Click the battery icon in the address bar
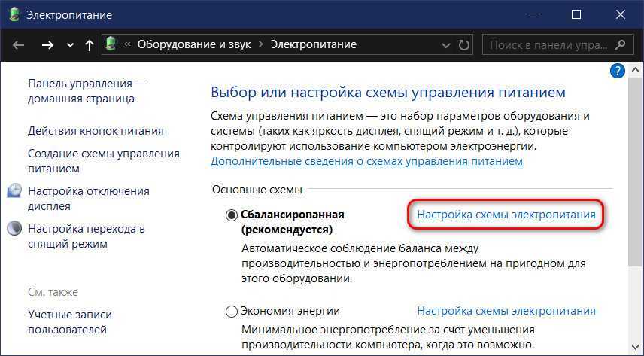The image size is (644, 356). [113, 44]
